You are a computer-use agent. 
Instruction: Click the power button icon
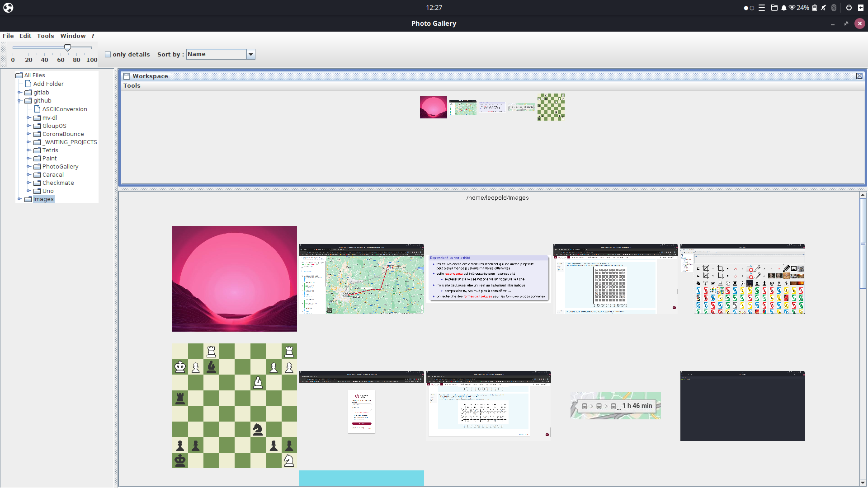(849, 8)
